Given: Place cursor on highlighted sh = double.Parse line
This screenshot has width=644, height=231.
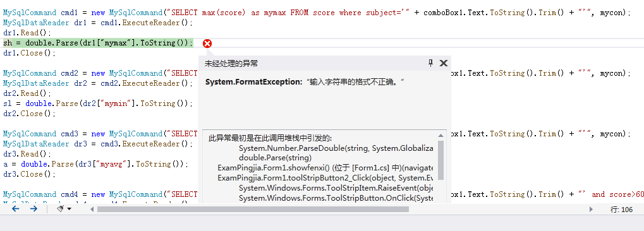Looking at the screenshot, I should tap(98, 43).
